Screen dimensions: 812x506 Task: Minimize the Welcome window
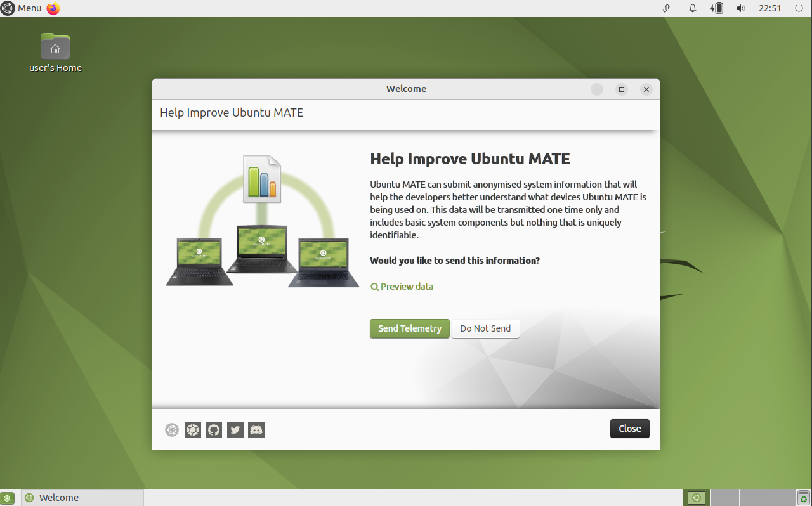point(597,89)
